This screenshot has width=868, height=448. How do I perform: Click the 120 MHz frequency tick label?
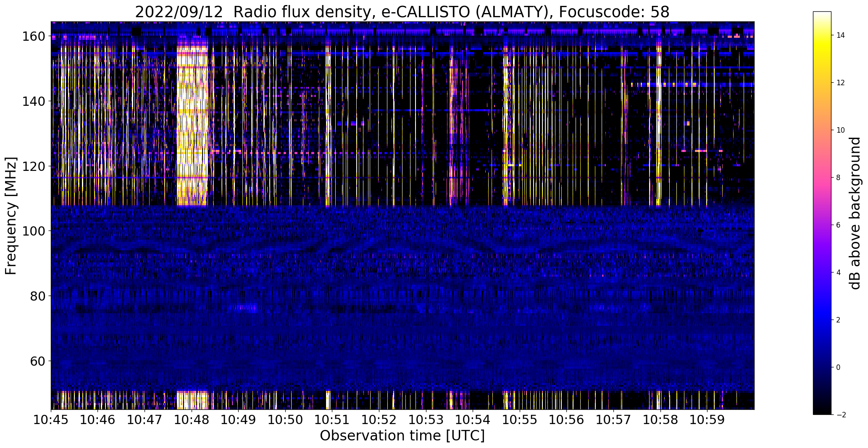tap(34, 166)
